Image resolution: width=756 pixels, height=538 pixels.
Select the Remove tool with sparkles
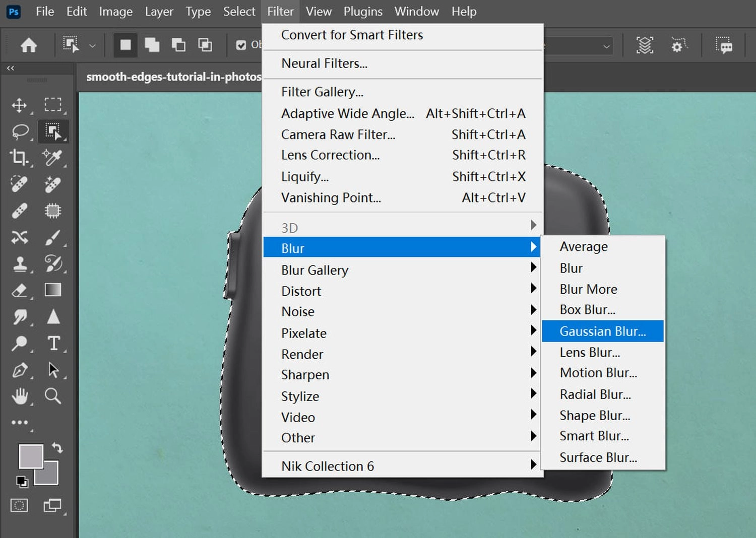pyautogui.click(x=53, y=184)
